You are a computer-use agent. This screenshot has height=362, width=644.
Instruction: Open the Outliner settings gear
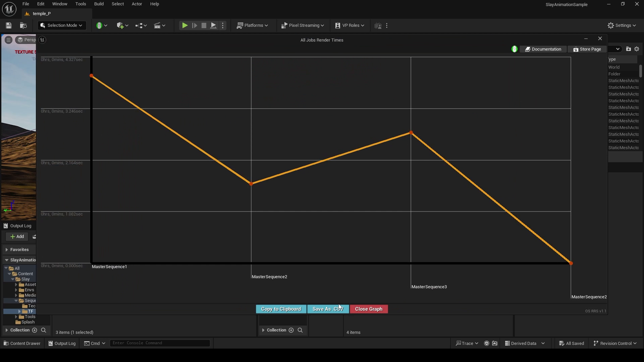pyautogui.click(x=637, y=49)
